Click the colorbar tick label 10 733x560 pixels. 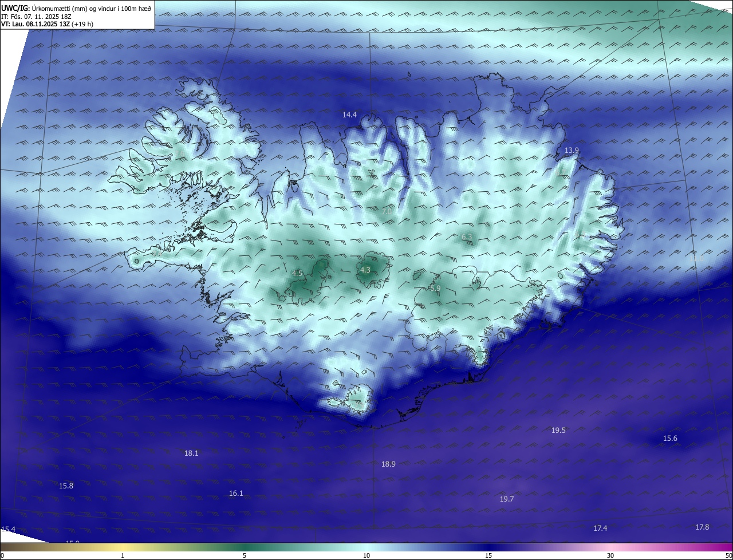pyautogui.click(x=366, y=556)
